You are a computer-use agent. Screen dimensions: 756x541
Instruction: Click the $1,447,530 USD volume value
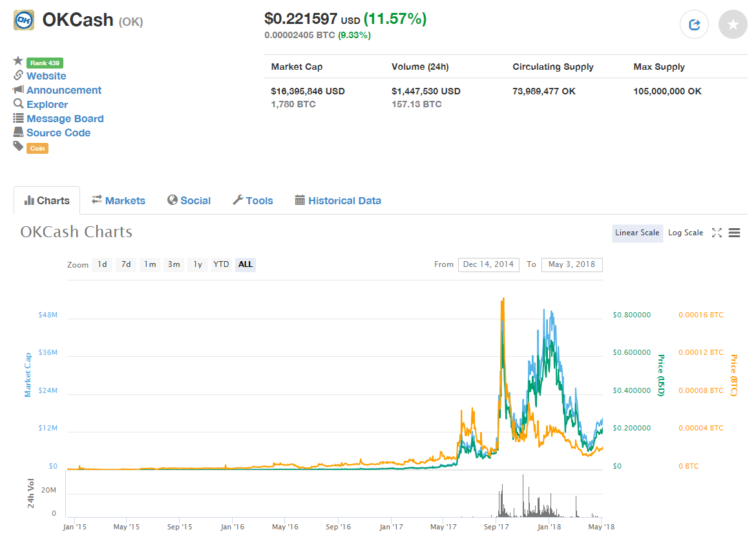coord(426,91)
